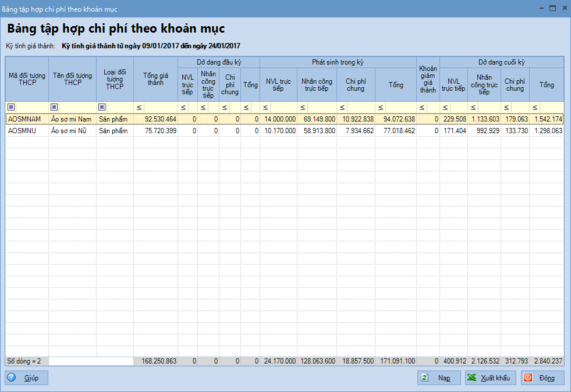Click the Áo sơ mi Nữ name cell
Screen dimensions: 571x392
tap(72, 131)
